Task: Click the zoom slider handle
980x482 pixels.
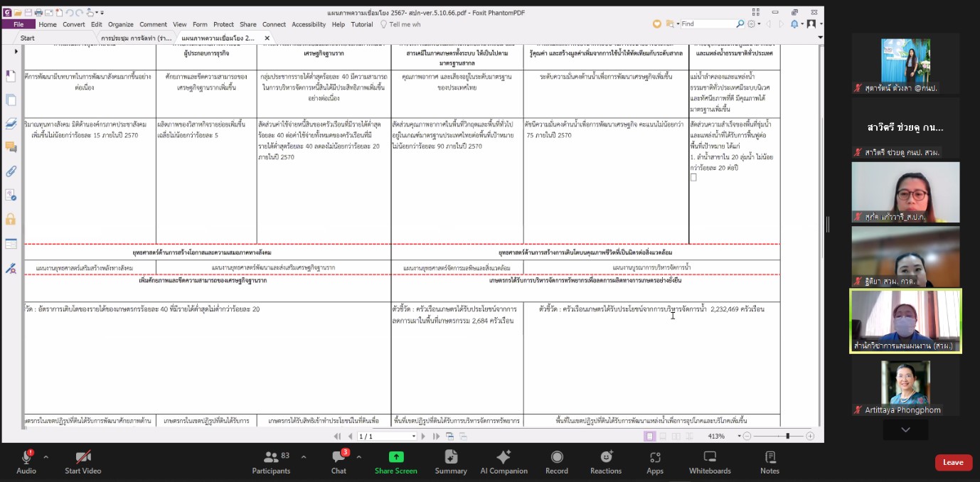Action: point(787,436)
